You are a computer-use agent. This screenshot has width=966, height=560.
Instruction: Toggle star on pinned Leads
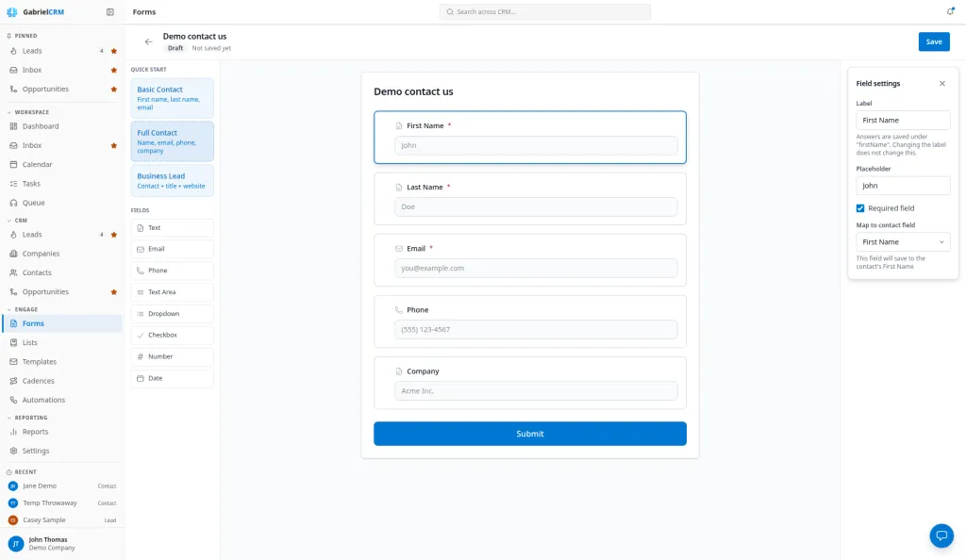(x=114, y=51)
